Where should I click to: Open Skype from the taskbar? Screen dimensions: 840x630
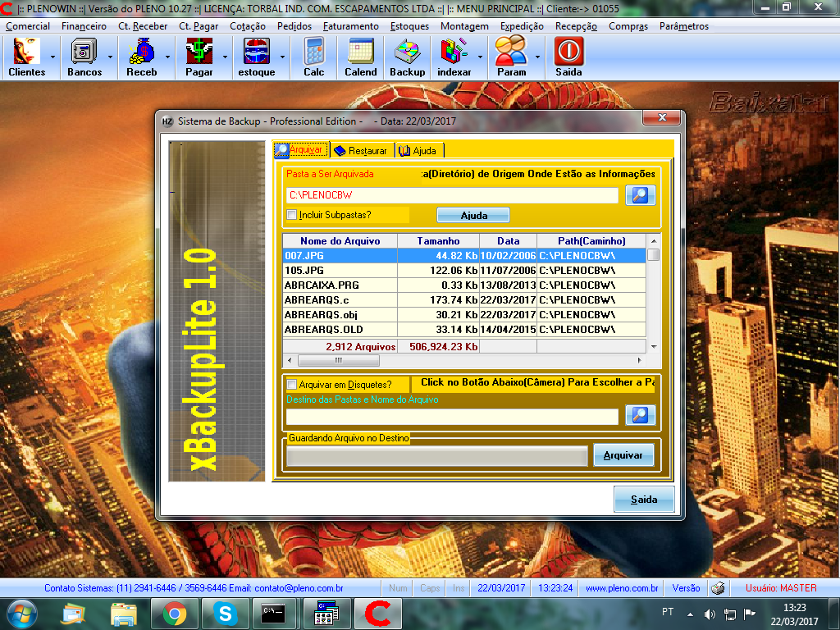225,614
